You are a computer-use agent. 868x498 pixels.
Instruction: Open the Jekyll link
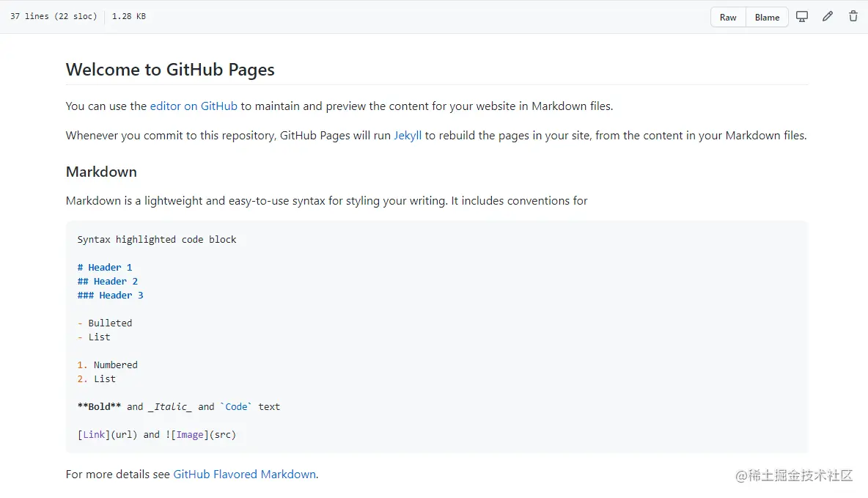click(408, 135)
